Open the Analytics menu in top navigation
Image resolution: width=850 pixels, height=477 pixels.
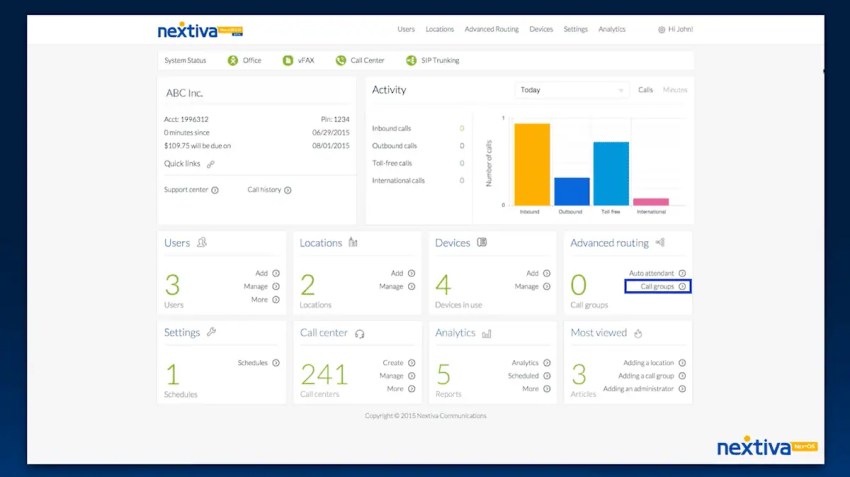(x=612, y=29)
